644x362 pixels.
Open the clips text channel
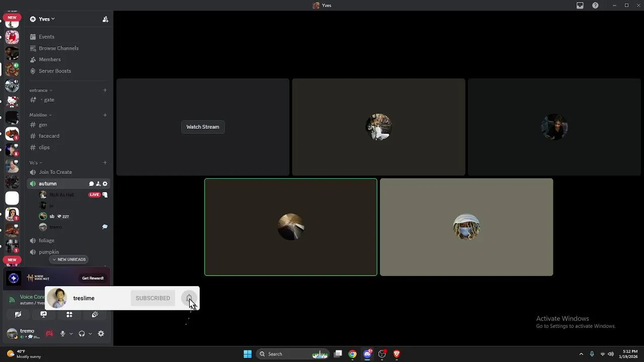tap(69, 147)
